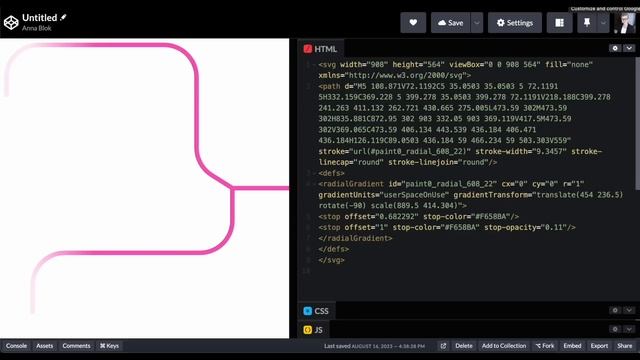This screenshot has width=640, height=360.
Task: Click the Untitled pen title
Action: pos(40,18)
